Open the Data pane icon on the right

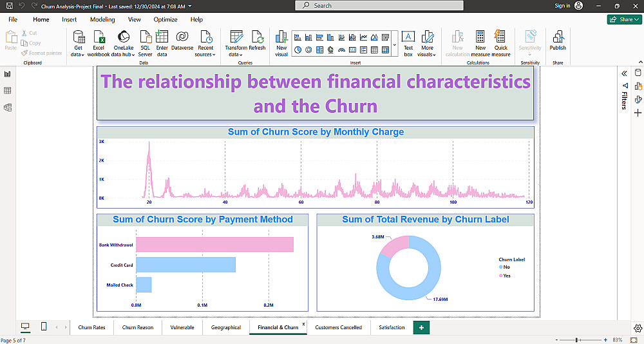pyautogui.click(x=638, y=73)
